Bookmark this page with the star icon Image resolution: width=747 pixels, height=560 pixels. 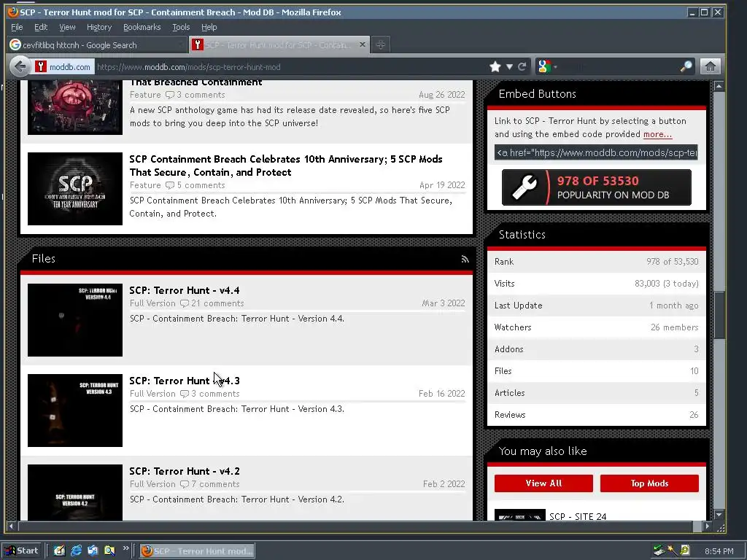(495, 66)
